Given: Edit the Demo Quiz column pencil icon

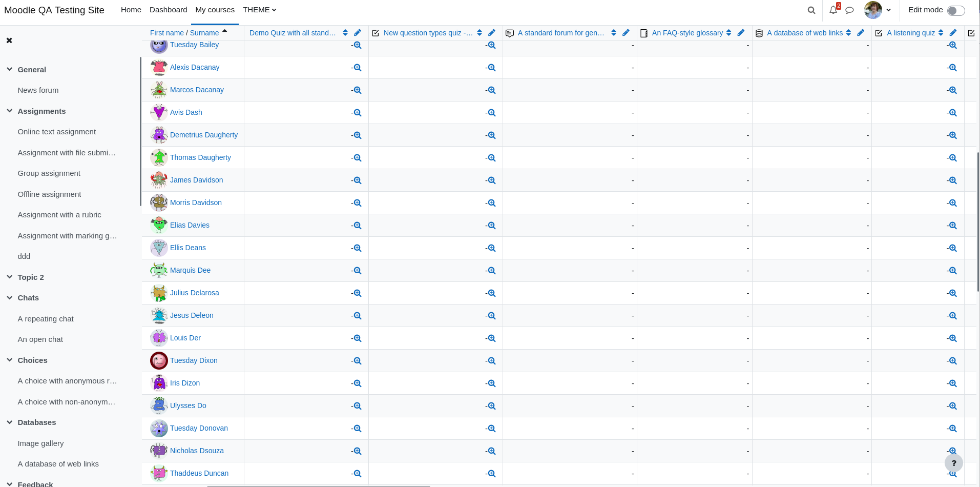Looking at the screenshot, I should pos(358,33).
